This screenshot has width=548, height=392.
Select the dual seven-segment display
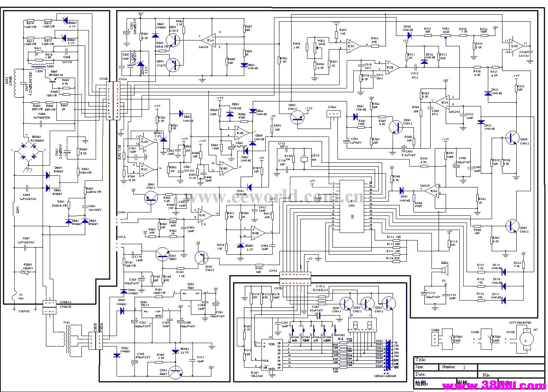click(363, 325)
